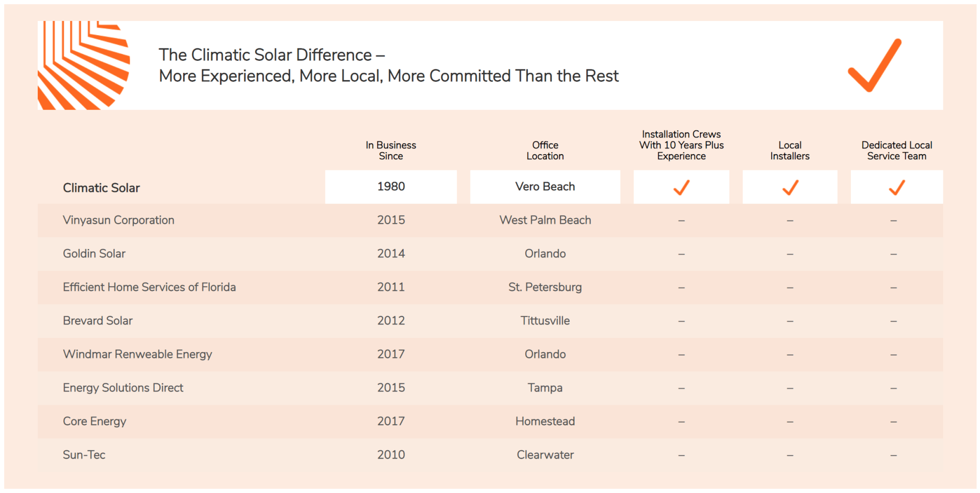Click the large orange checkmark in header
Image resolution: width=980 pixels, height=493 pixels.
[875, 65]
